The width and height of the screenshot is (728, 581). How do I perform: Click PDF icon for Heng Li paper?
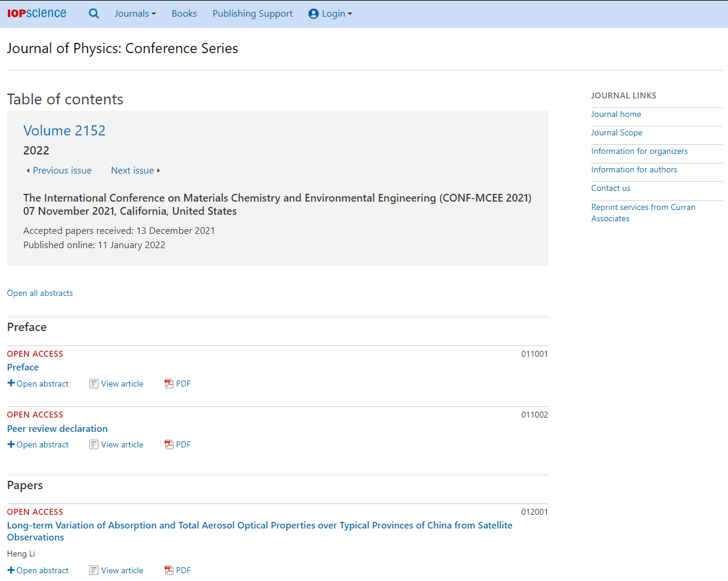(169, 570)
